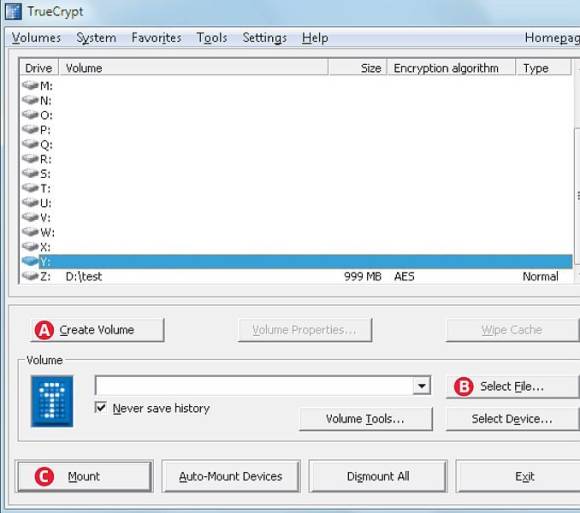Screen dimensions: 580x513
Task: Open the Favorites menu
Action: pos(156,38)
